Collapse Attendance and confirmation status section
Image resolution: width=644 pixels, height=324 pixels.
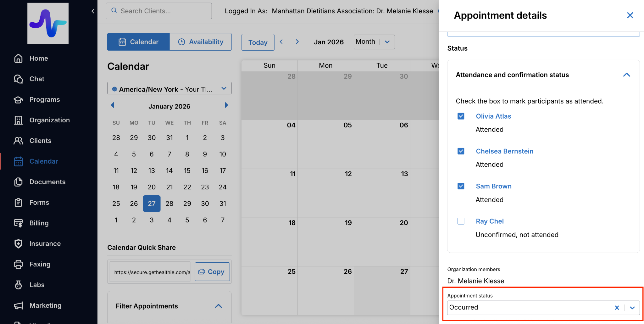[x=627, y=75]
